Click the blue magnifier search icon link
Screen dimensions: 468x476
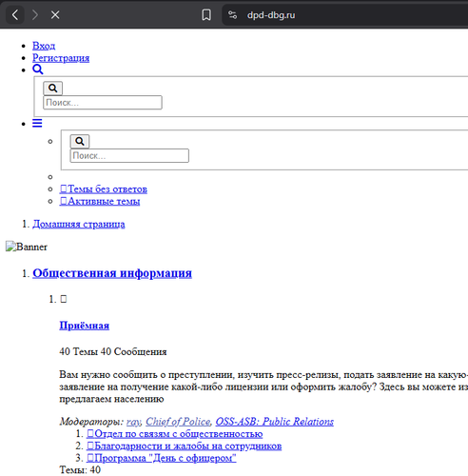38,69
